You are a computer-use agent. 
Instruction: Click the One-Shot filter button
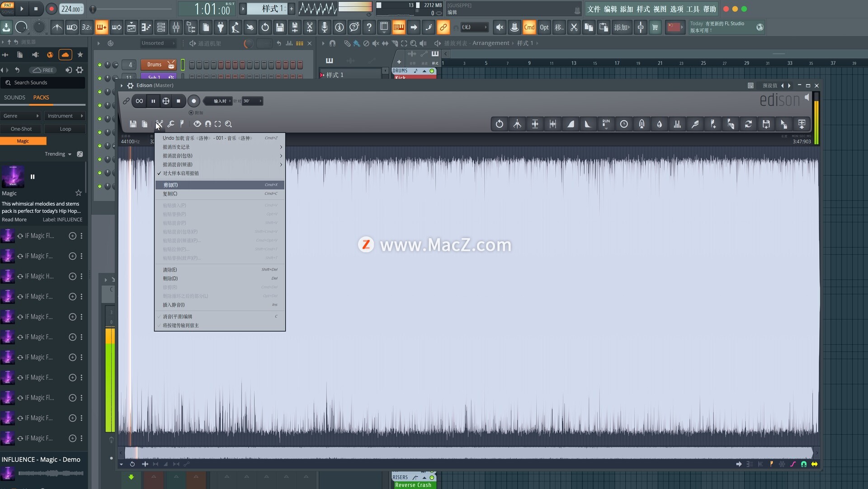point(21,129)
